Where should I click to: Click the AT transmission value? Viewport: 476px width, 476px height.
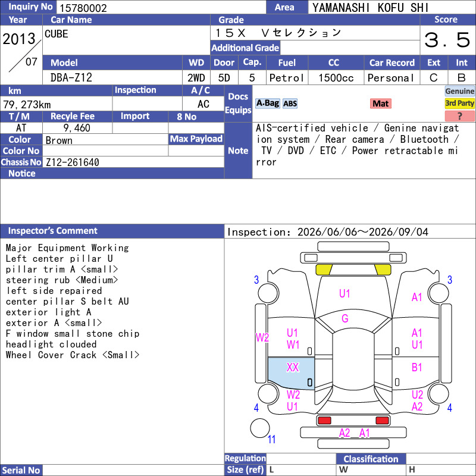pos(21,128)
